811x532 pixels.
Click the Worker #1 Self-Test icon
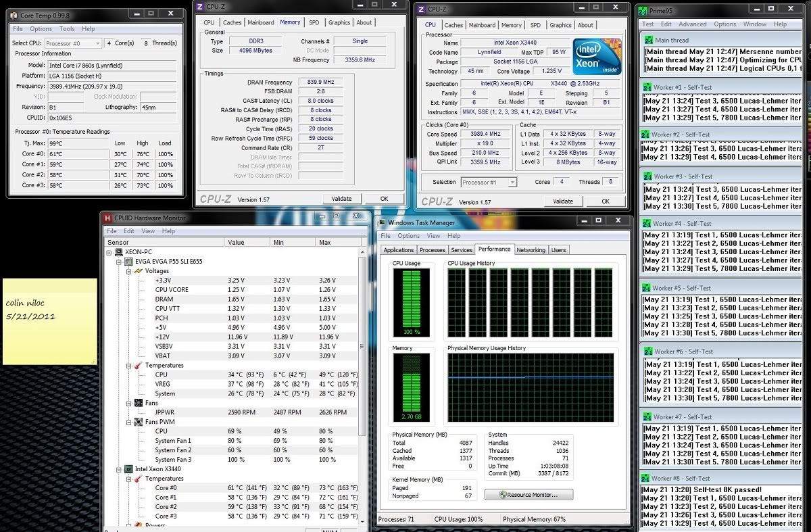coord(646,89)
